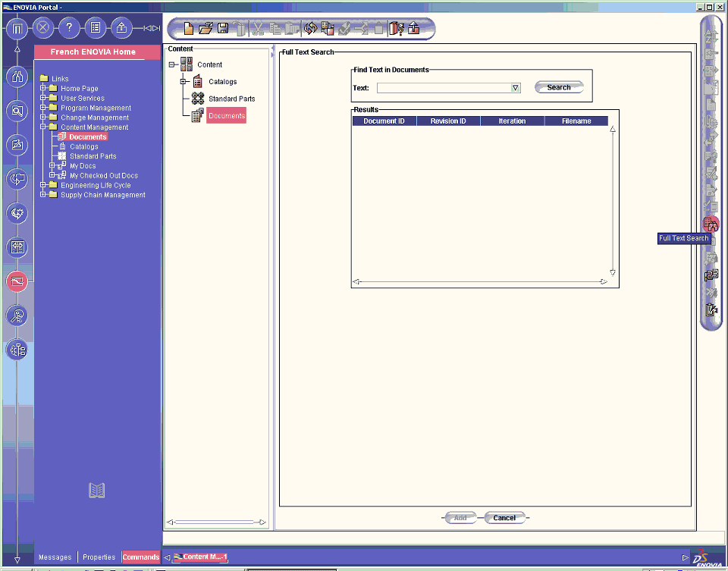The image size is (728, 571).
Task: Expand the My Checked Out Docs node
Action: (52, 175)
